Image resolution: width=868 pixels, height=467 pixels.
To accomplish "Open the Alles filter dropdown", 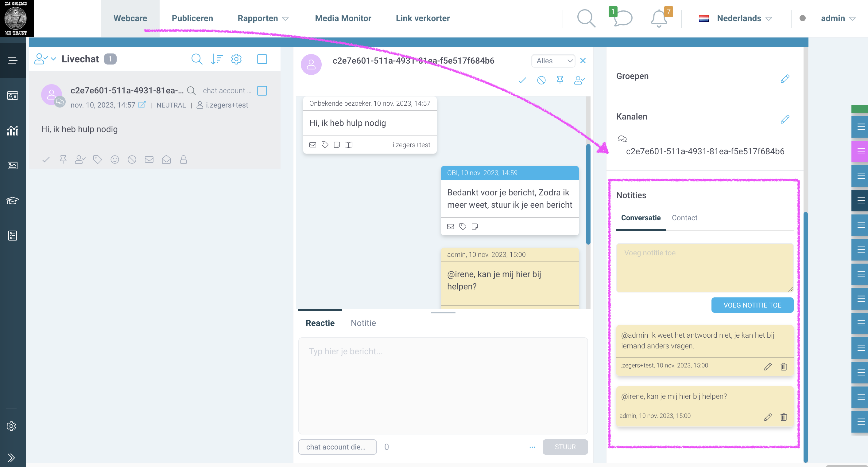I will tap(553, 61).
